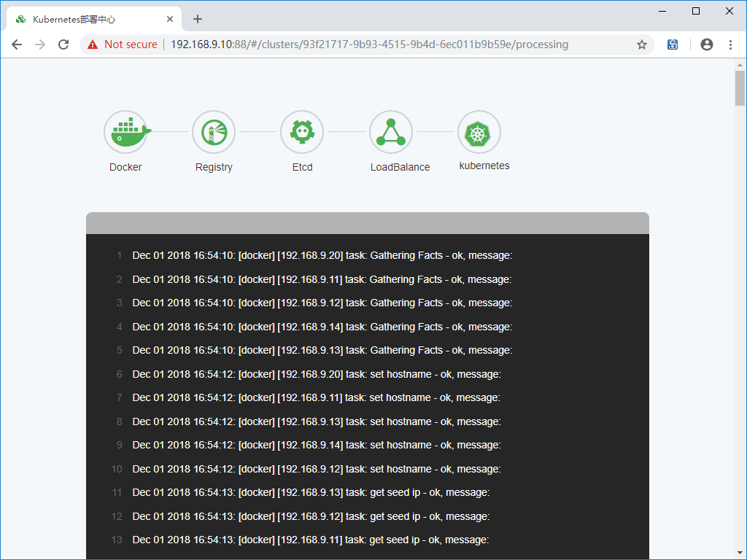Open the blue browser extension icon

click(672, 44)
